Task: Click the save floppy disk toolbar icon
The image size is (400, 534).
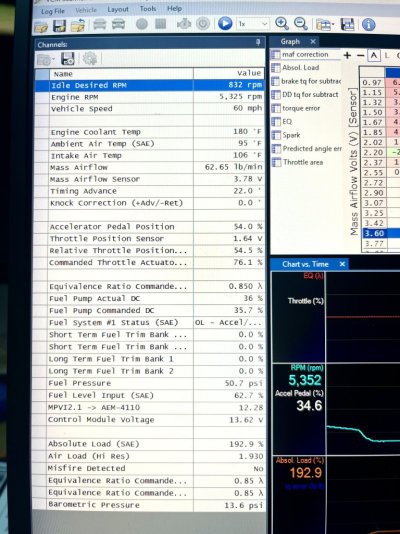Action: point(60,26)
